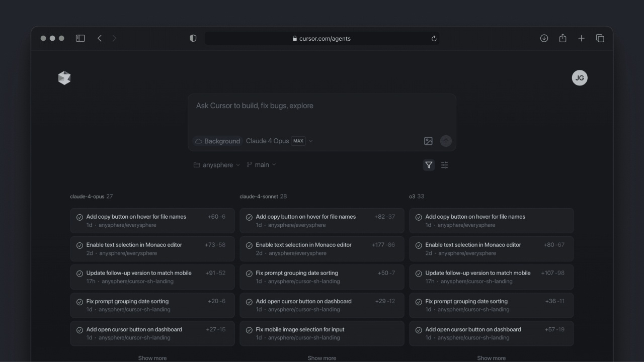Expand the anysphere repository dropdown
The width and height of the screenshot is (644, 362).
[217, 165]
